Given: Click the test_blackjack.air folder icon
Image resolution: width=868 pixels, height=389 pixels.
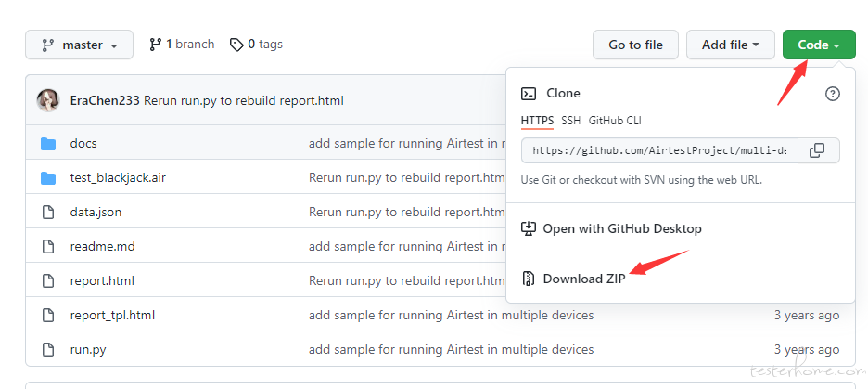Looking at the screenshot, I should 49,178.
